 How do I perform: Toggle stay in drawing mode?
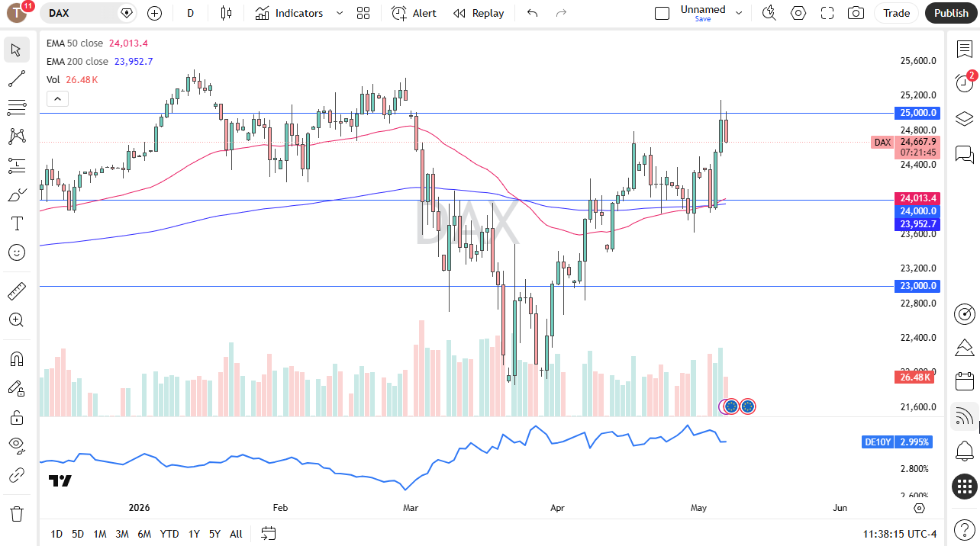pos(17,387)
